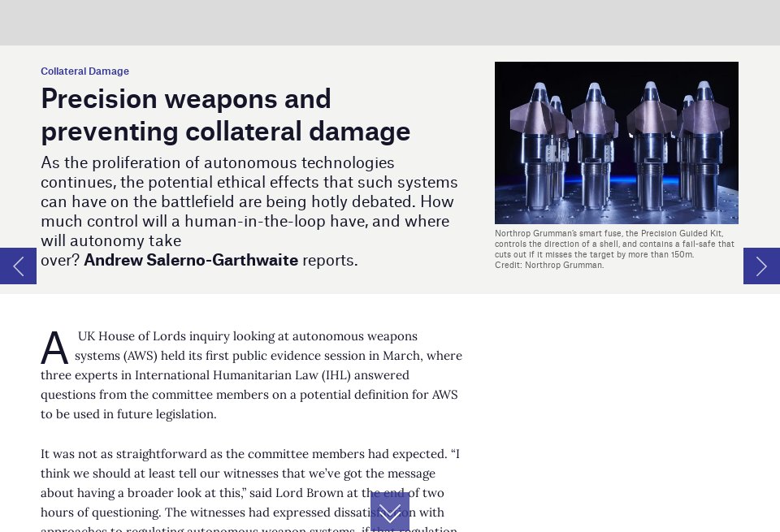
Task: Click author name Andrew Salerno-Garthwaite
Action: (x=191, y=260)
